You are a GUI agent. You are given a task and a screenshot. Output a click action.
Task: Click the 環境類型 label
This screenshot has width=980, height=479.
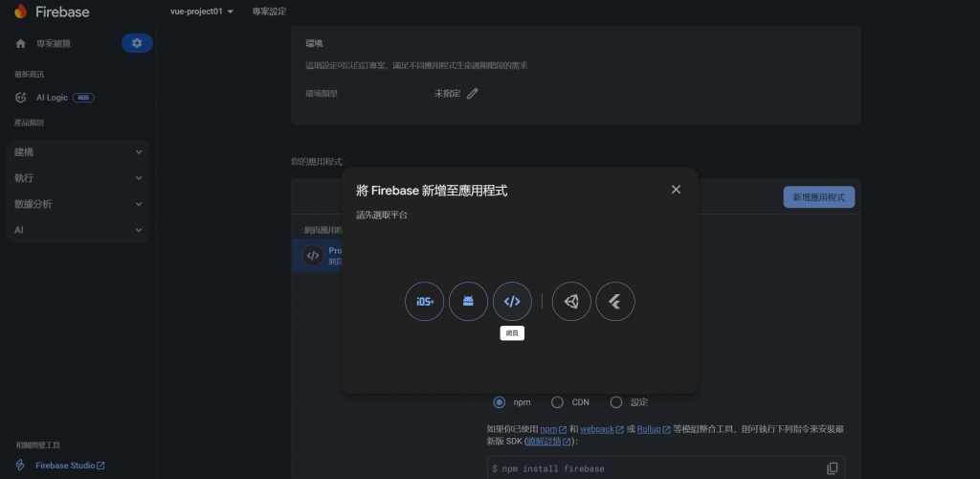pos(322,94)
